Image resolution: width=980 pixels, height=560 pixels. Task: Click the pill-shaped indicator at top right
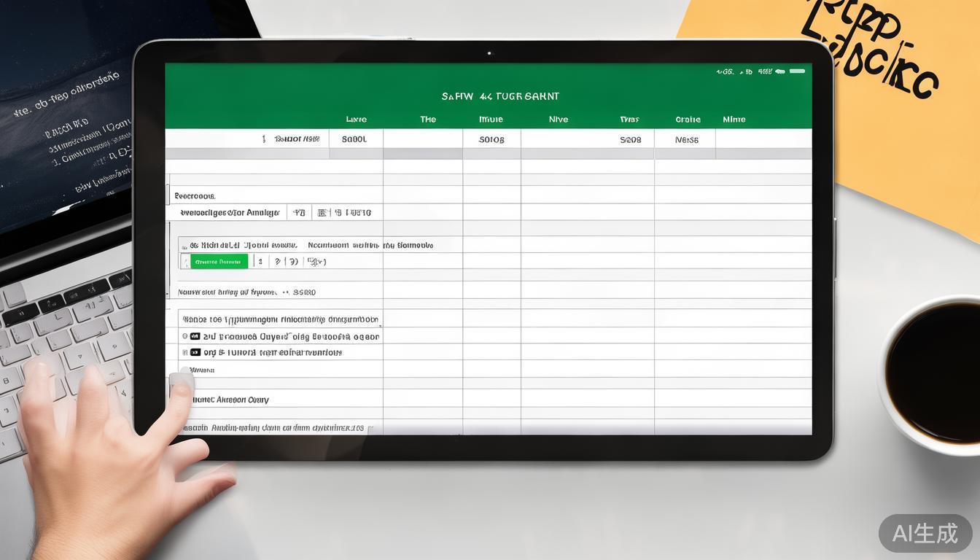pyautogui.click(x=797, y=71)
